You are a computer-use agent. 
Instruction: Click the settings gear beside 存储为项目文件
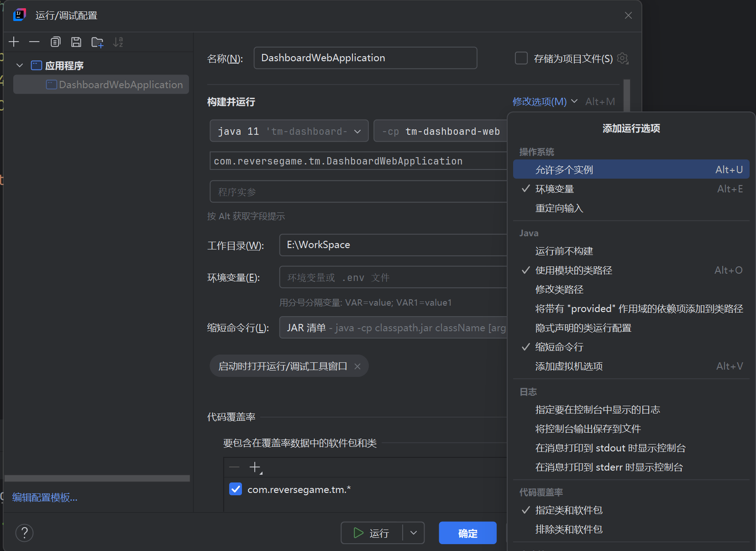click(622, 58)
